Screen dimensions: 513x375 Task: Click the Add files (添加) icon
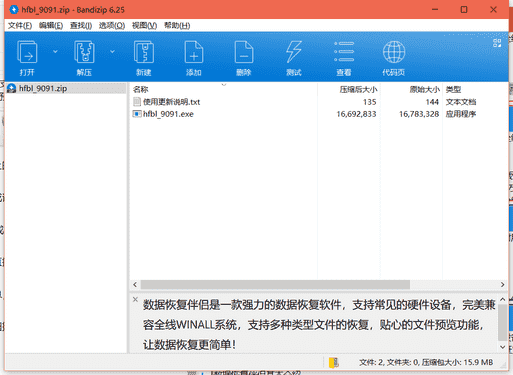pyautogui.click(x=194, y=52)
